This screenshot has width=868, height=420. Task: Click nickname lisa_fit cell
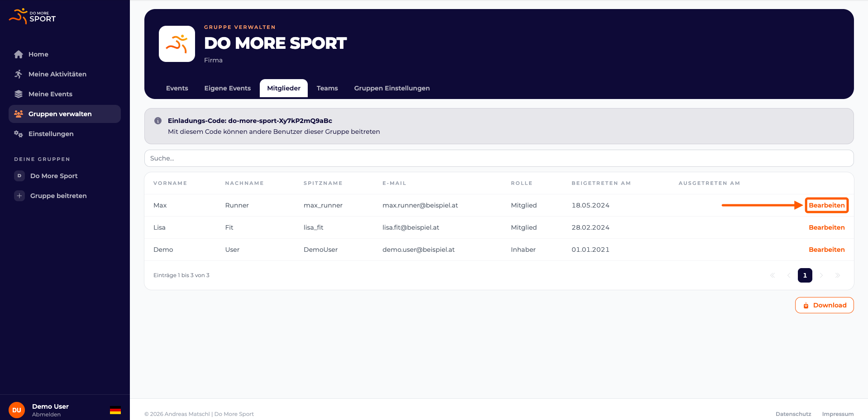coord(314,227)
